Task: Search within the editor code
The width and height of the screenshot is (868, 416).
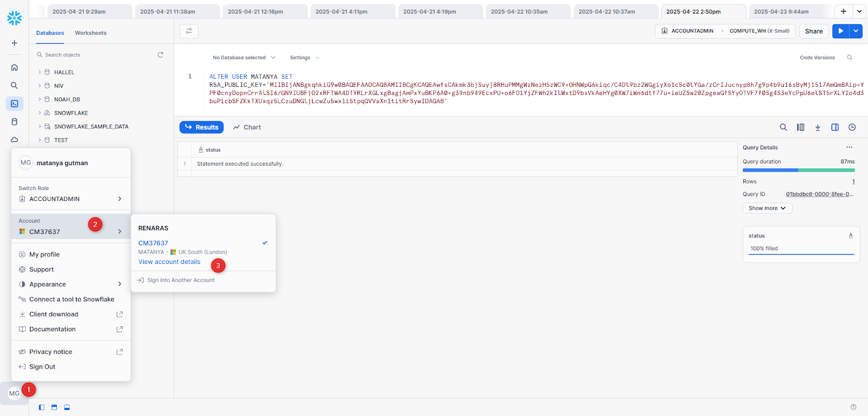Action: click(850, 58)
